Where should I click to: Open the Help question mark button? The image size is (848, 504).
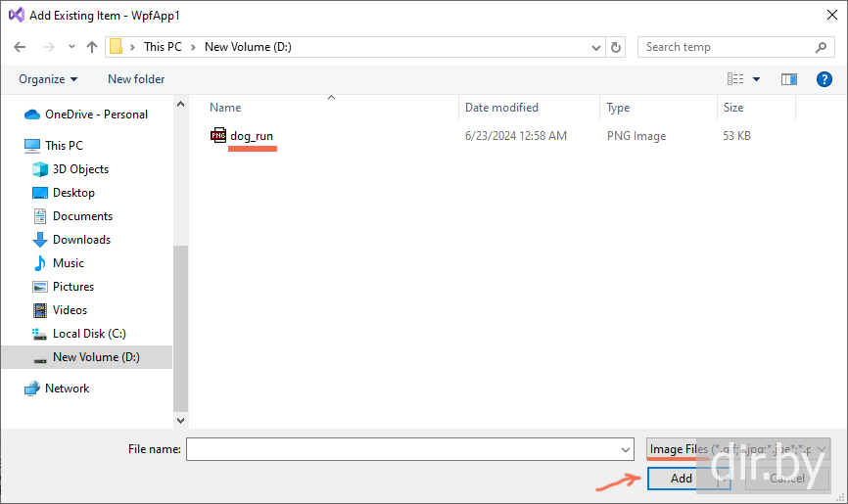(824, 79)
